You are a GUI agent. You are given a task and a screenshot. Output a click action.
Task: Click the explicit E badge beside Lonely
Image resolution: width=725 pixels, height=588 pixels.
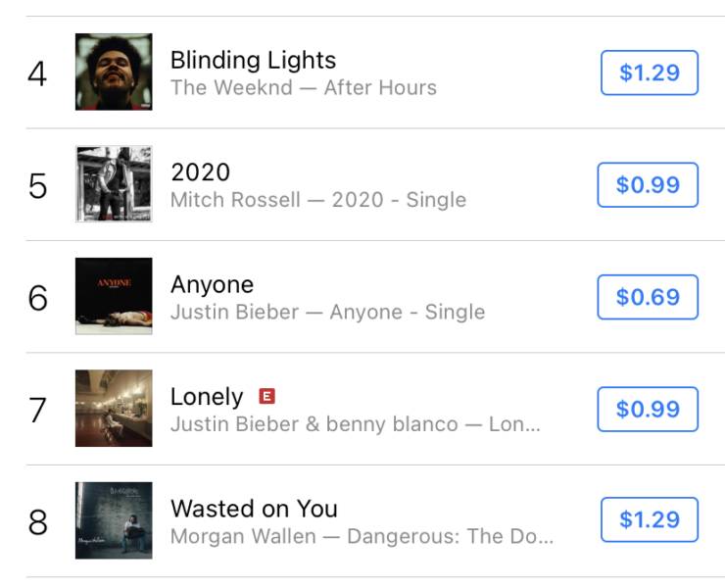click(x=266, y=396)
